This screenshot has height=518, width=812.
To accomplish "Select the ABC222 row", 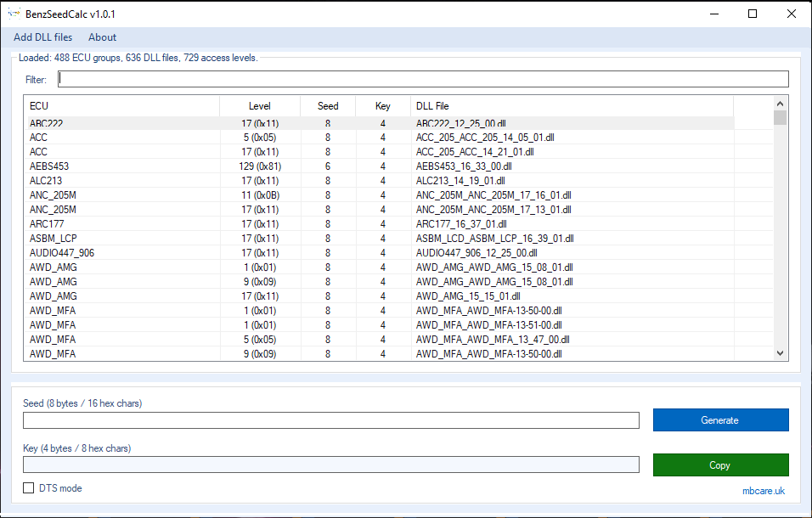I will click(381, 123).
